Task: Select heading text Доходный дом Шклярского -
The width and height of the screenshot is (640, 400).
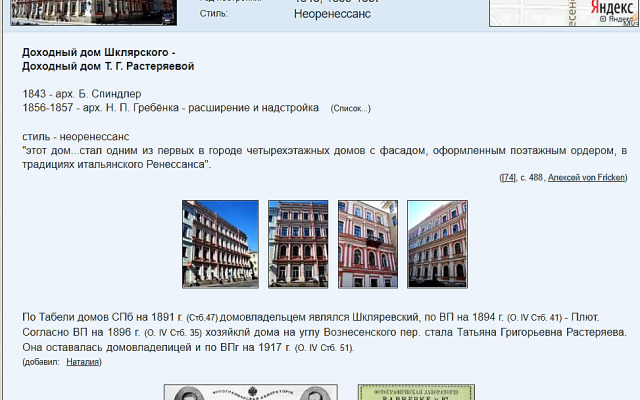Action: 99,53
